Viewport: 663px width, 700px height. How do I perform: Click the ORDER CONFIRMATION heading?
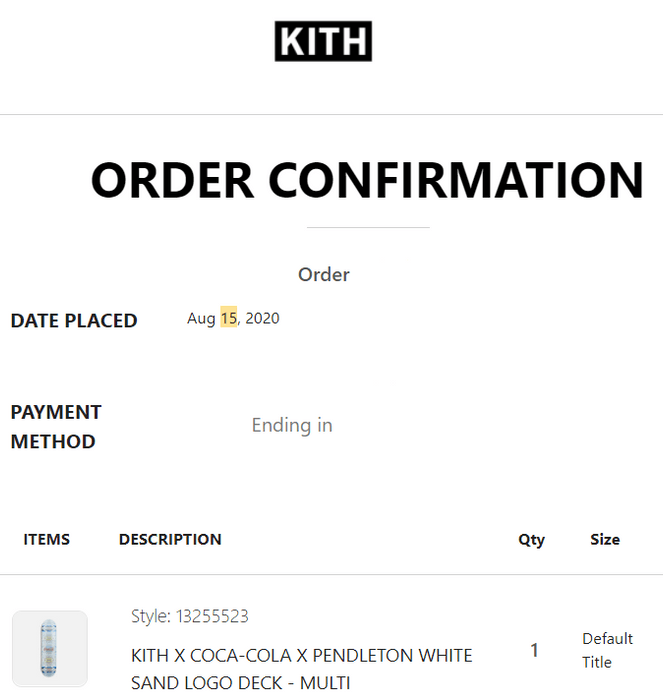pos(367,180)
